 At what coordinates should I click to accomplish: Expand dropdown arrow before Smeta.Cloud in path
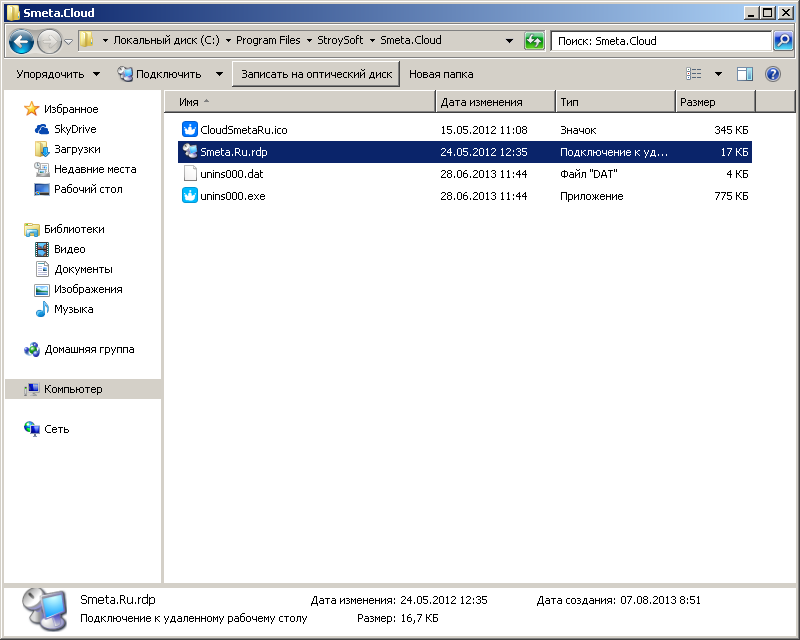point(372,40)
